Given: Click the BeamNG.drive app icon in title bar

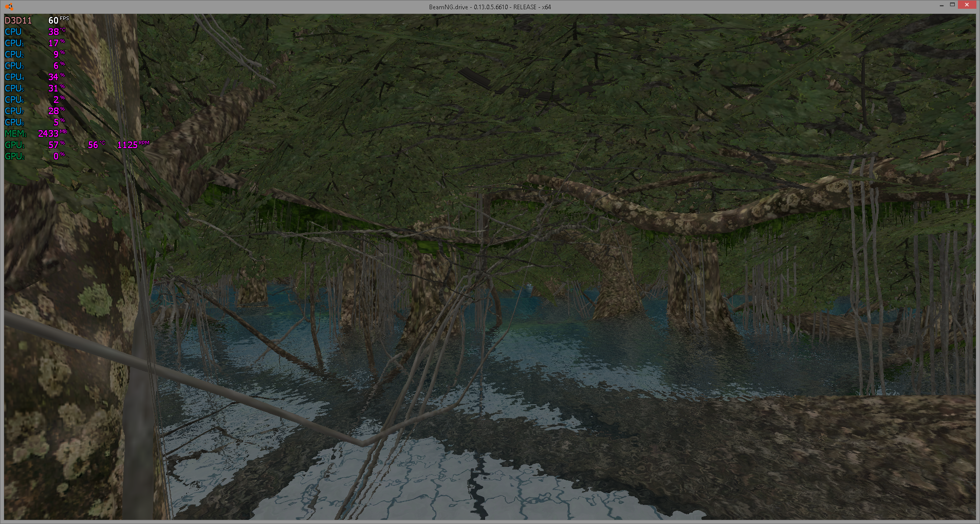Looking at the screenshot, I should point(9,7).
